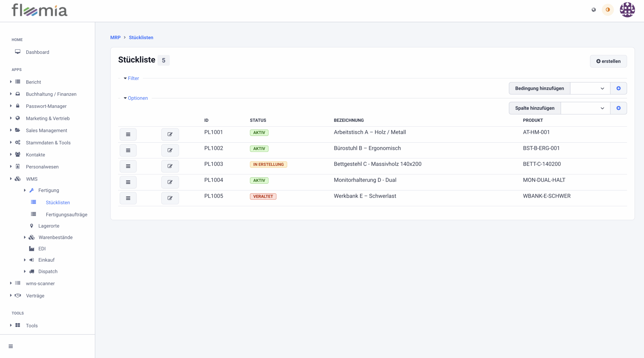Expand the Buchhaltung / Finanzen menu
The image size is (644, 358).
(x=51, y=94)
